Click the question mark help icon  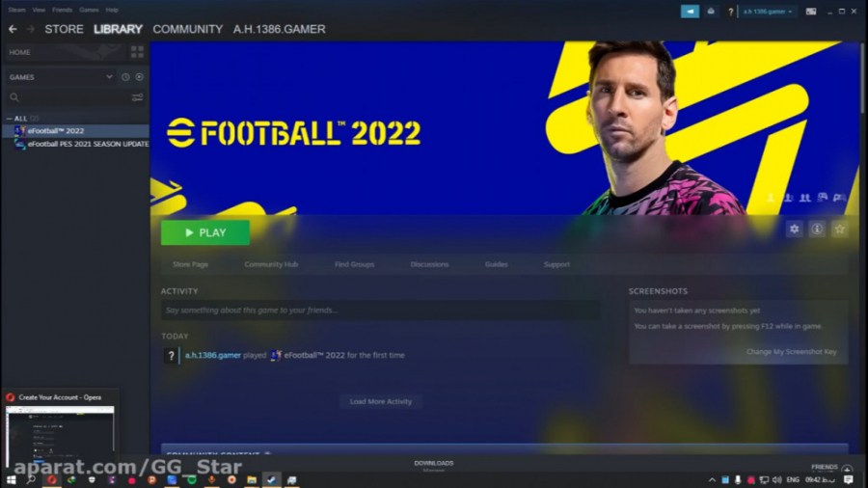(730, 12)
